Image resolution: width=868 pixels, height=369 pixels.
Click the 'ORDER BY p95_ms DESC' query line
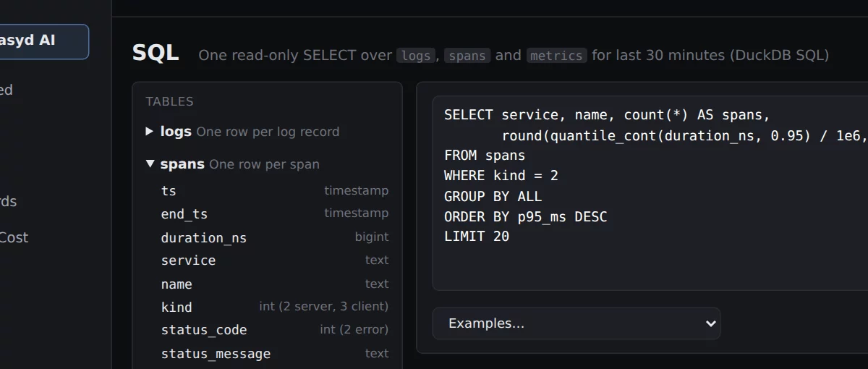526,216
